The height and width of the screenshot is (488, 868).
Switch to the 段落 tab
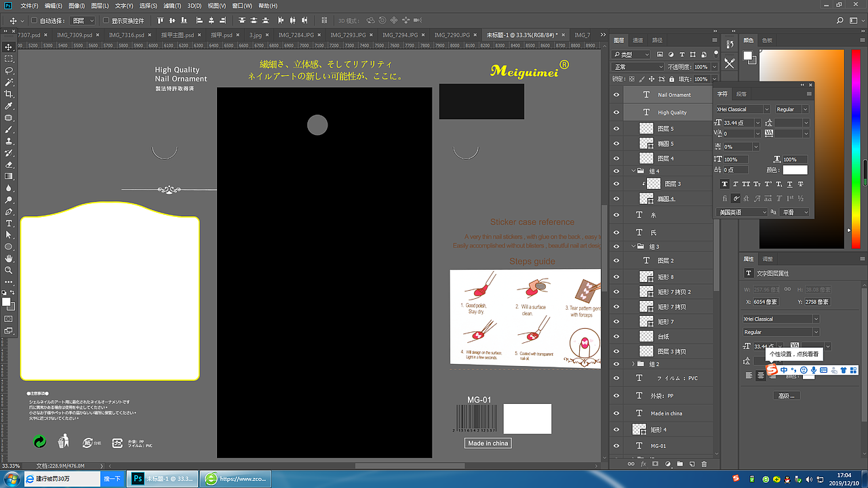[741, 94]
